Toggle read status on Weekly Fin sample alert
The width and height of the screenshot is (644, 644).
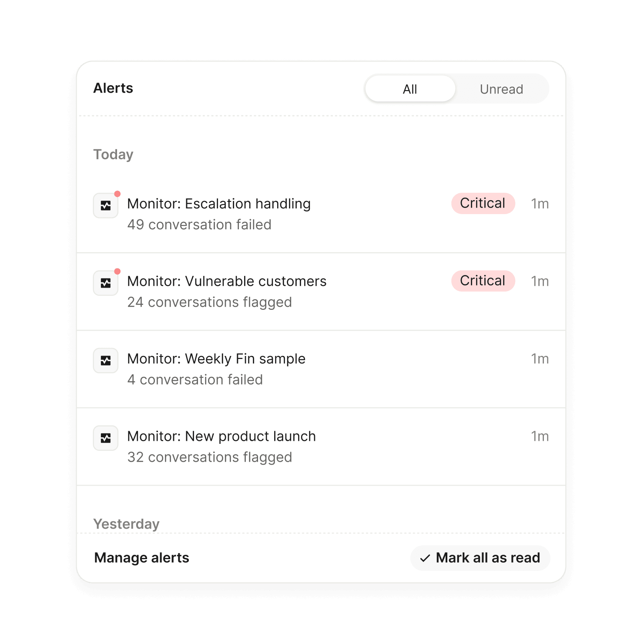tap(322, 369)
